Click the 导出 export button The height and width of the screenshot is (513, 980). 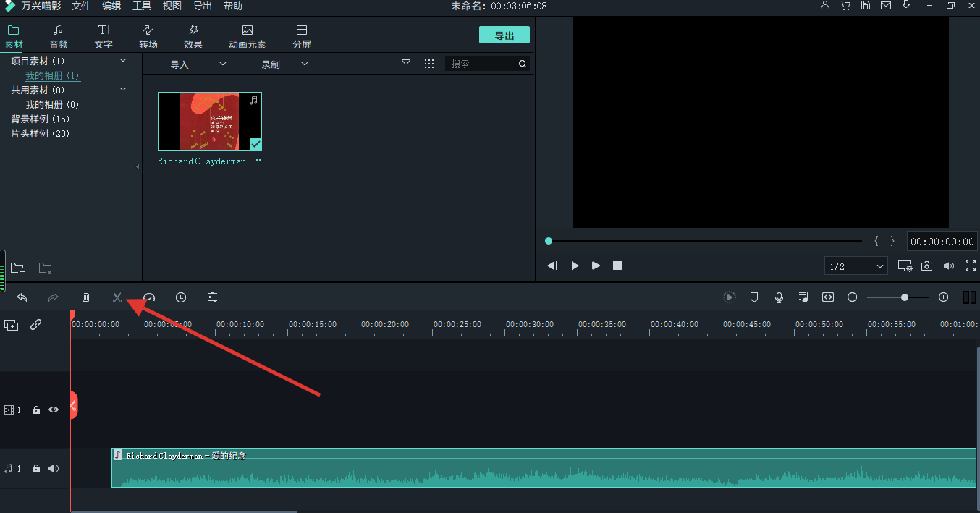[504, 35]
